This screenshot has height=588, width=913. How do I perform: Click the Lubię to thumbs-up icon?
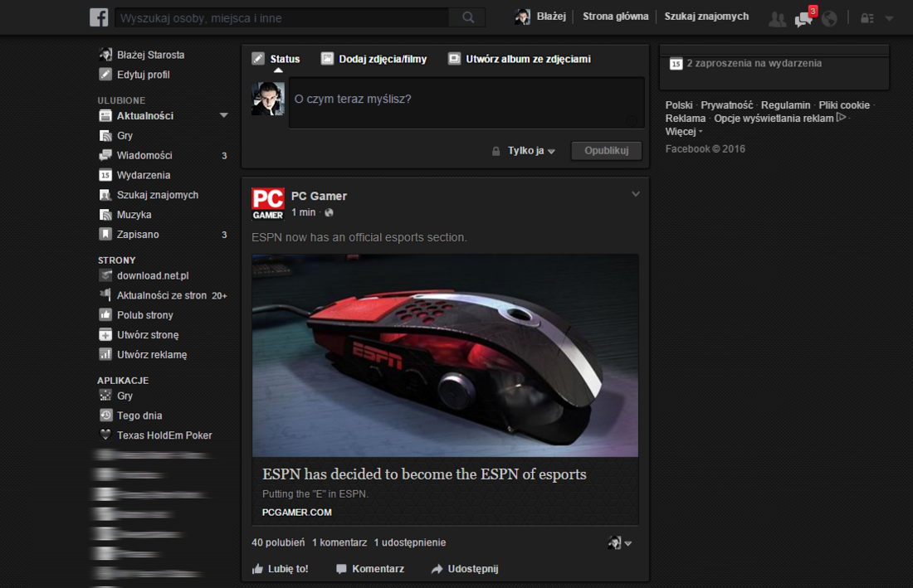click(257, 569)
